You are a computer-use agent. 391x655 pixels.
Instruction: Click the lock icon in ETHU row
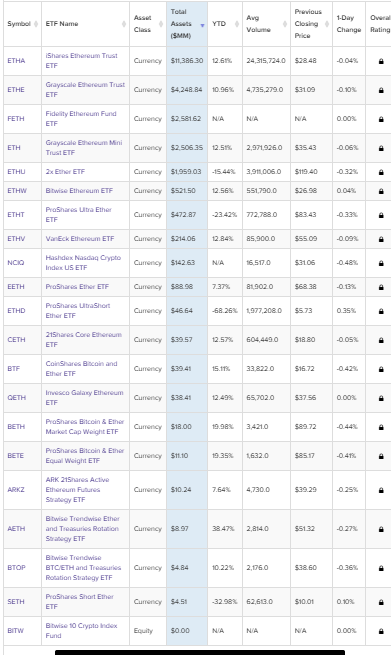(381, 172)
